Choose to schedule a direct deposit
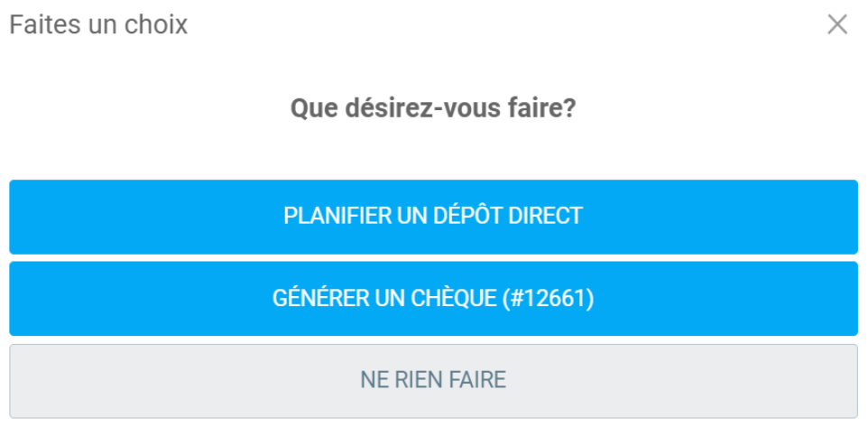This screenshot has height=427, width=868. click(433, 217)
